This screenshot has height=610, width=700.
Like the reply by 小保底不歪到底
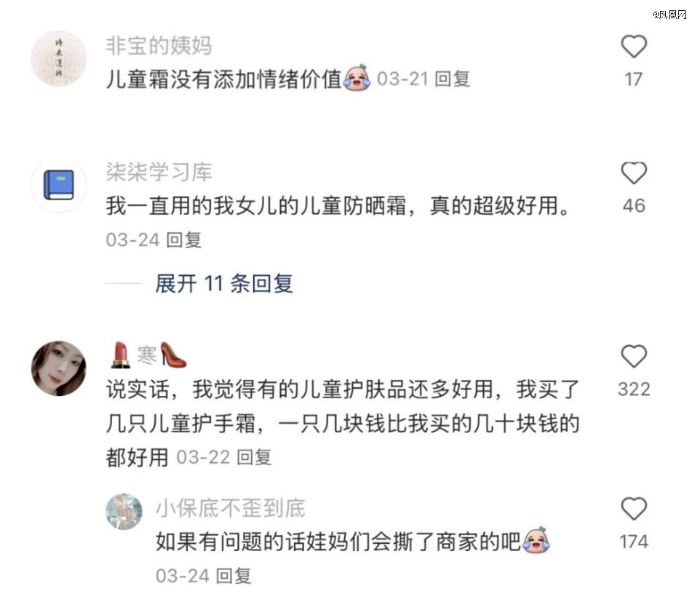(x=634, y=509)
